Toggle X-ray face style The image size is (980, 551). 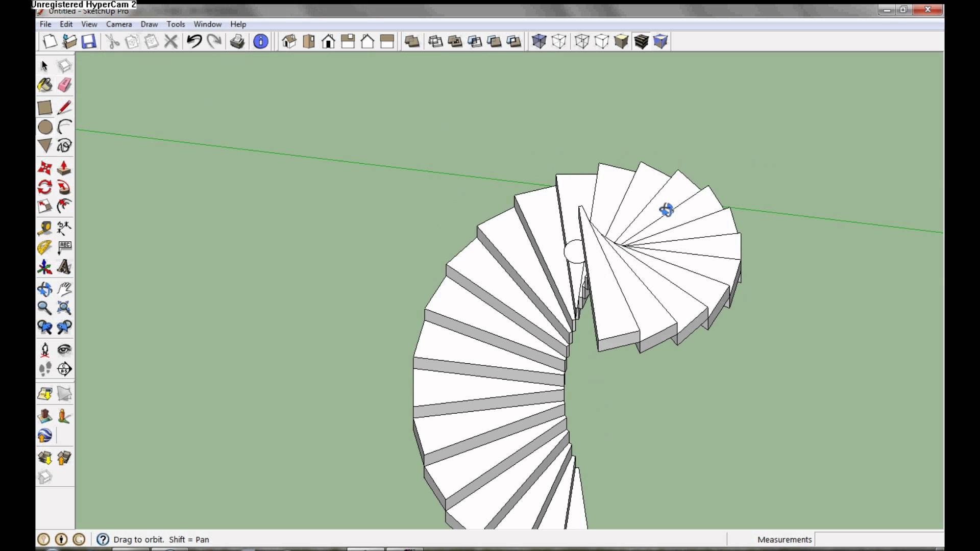pos(539,41)
